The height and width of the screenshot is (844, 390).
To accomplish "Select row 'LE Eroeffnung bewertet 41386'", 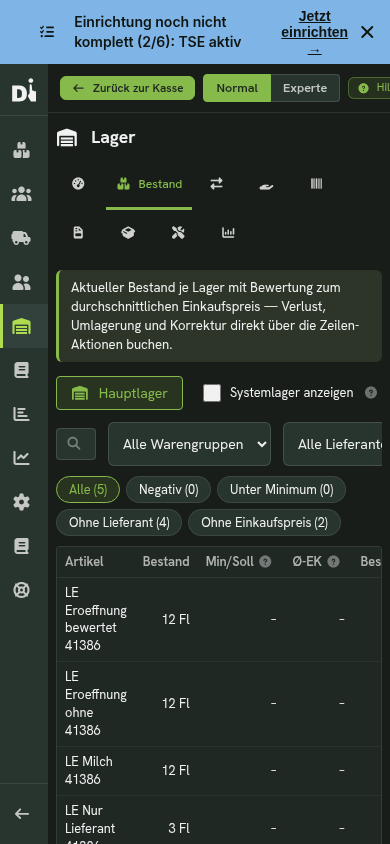I will point(219,620).
